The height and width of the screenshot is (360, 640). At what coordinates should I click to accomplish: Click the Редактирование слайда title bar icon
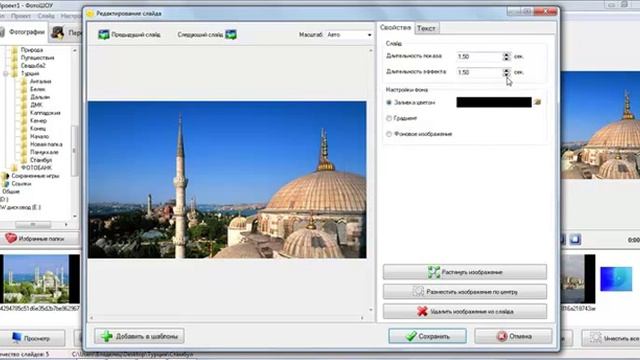90,13
